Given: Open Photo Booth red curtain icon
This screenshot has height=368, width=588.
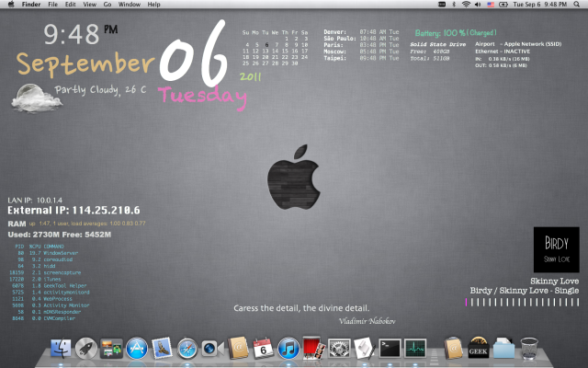Looking at the screenshot, I should pos(313,348).
